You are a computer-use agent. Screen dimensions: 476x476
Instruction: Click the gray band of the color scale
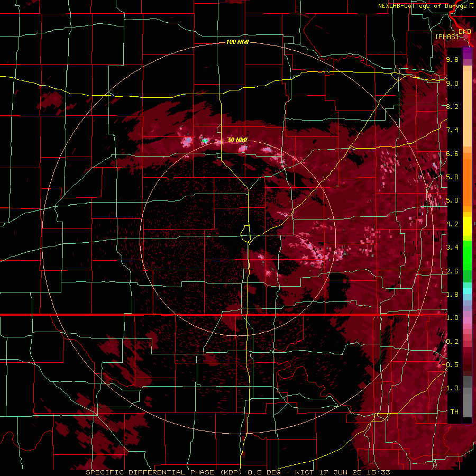click(467, 398)
